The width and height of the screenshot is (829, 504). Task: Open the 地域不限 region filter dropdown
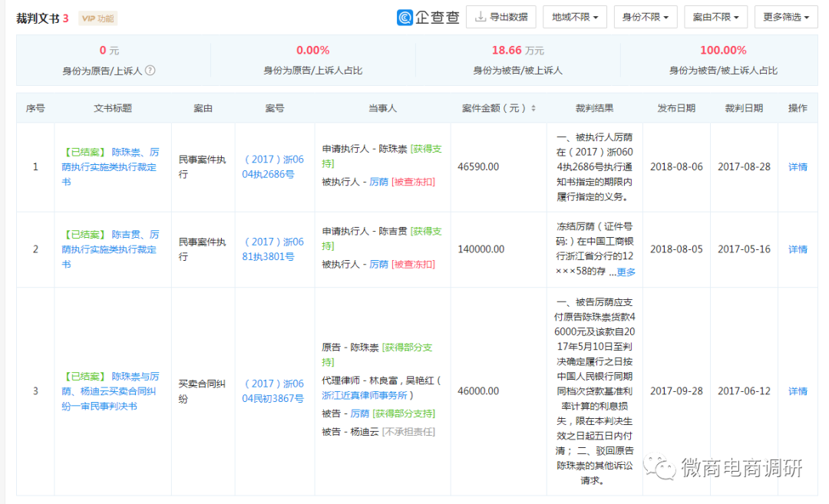pyautogui.click(x=575, y=16)
